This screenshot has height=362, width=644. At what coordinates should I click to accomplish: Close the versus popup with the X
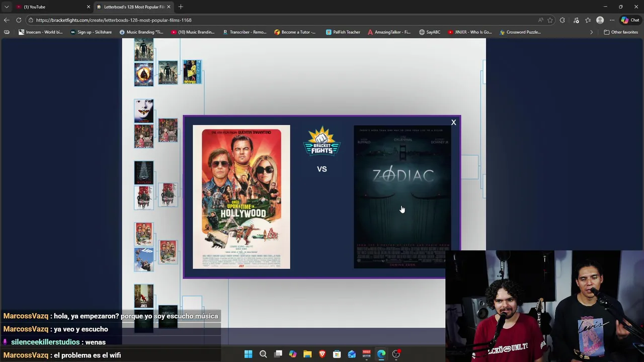453,122
